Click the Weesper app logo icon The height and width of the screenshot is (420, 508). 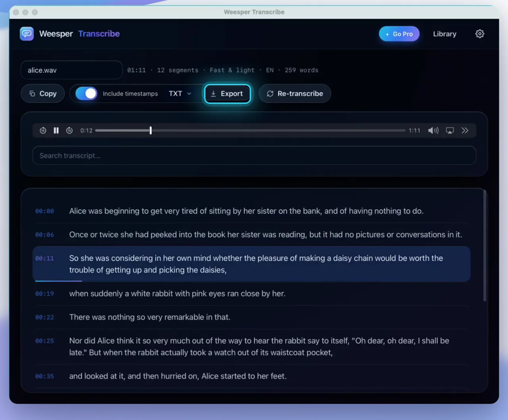coord(27,34)
